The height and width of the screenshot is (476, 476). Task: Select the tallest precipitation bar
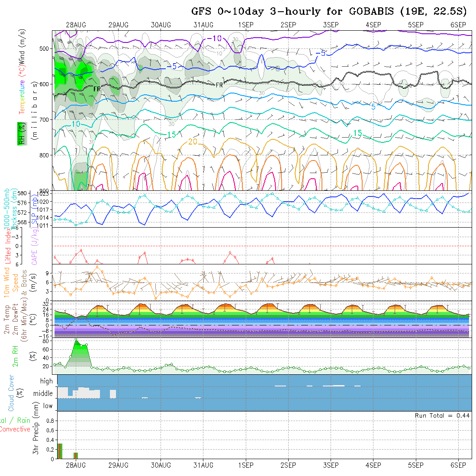tap(60, 451)
